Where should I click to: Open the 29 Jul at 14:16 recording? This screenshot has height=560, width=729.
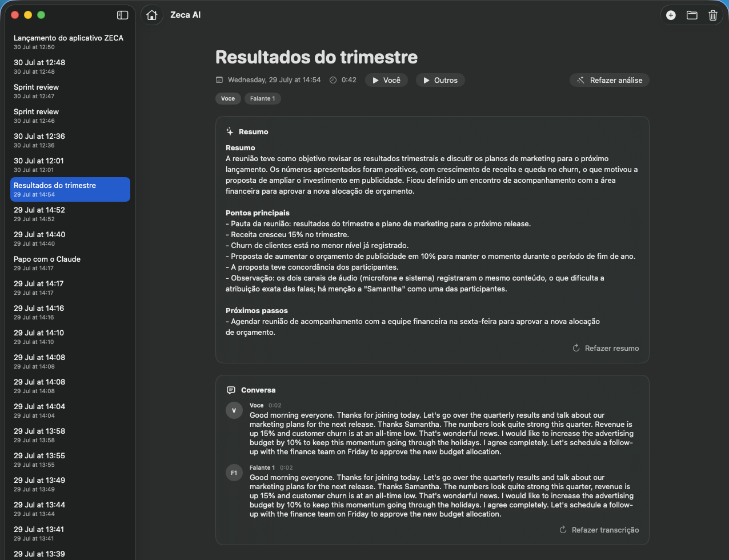(70, 312)
